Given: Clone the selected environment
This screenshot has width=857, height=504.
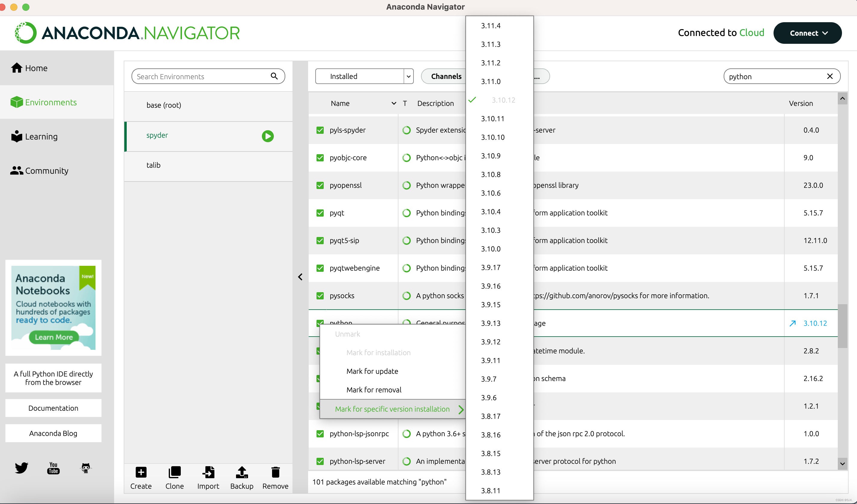Looking at the screenshot, I should click(174, 478).
